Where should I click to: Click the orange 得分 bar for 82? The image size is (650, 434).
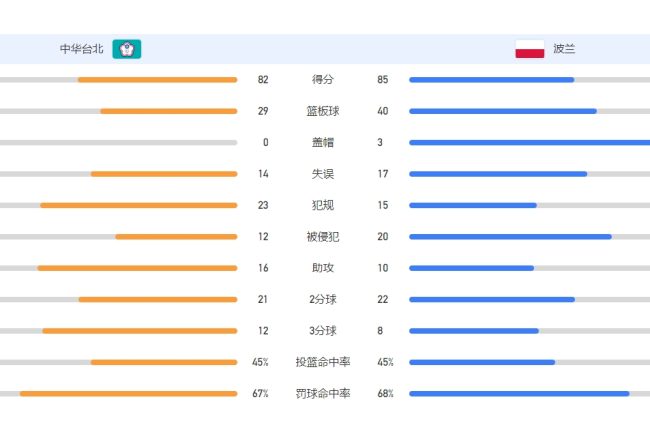[x=158, y=80]
